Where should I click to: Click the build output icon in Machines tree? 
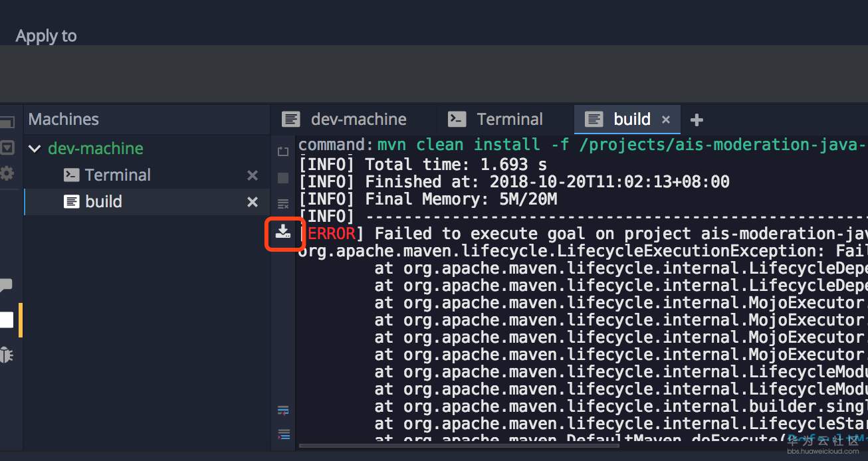pos(72,202)
